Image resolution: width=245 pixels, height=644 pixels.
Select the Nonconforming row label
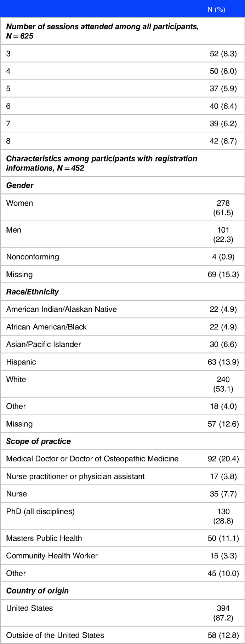click(x=33, y=257)
